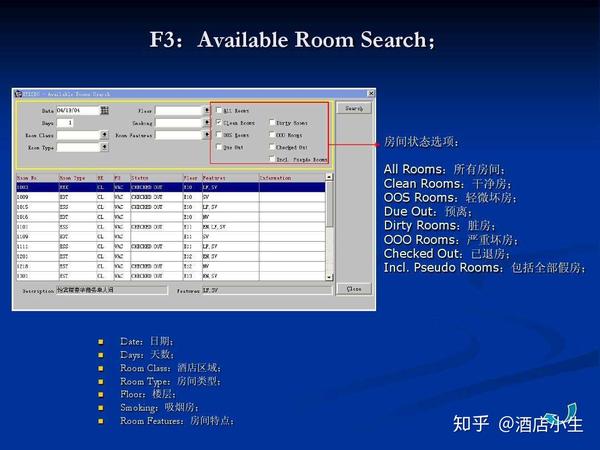The image size is (600, 450).
Task: Click the Room Type column header
Action: pos(77,178)
